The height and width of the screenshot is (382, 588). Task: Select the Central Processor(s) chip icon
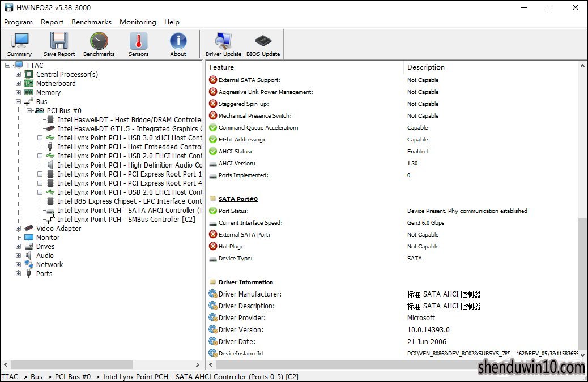tap(29, 74)
